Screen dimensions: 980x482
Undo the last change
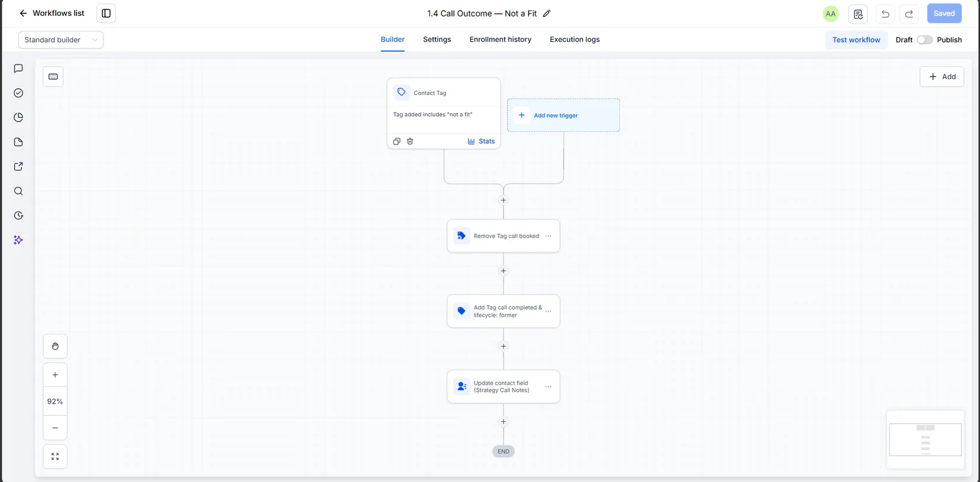point(885,13)
